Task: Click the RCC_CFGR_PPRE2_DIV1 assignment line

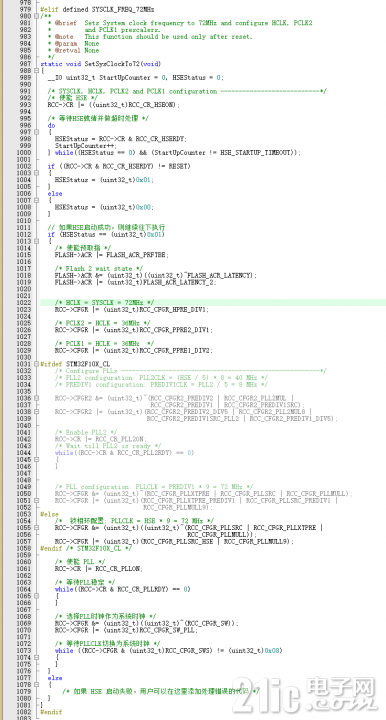Action: tap(134, 330)
